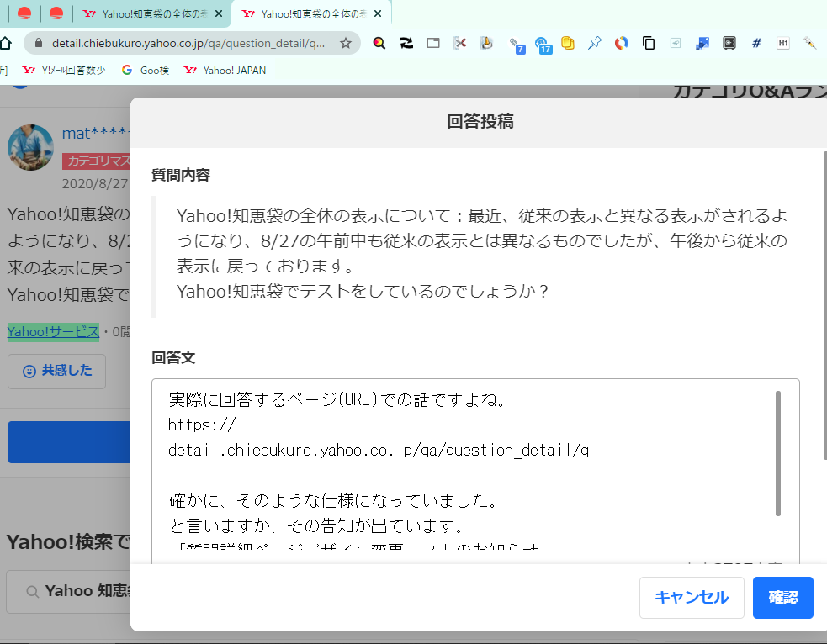The image size is (827, 644).
Task: Click the Yahoo!検索で heading behind dialog
Action: [68, 541]
